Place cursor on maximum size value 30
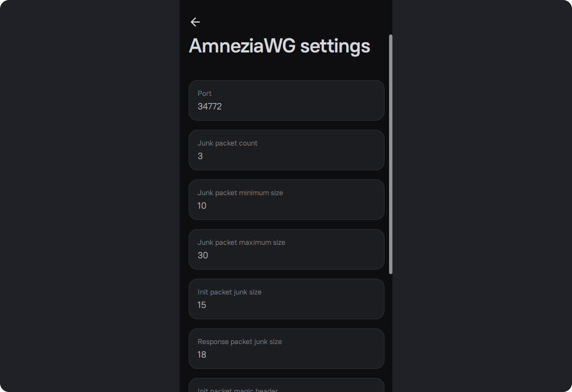 [x=203, y=256]
